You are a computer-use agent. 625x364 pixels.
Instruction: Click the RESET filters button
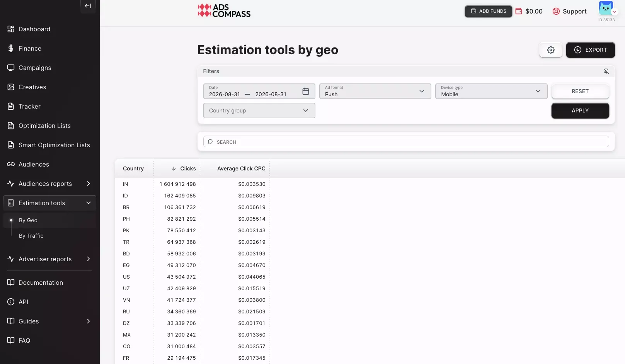pos(580,91)
